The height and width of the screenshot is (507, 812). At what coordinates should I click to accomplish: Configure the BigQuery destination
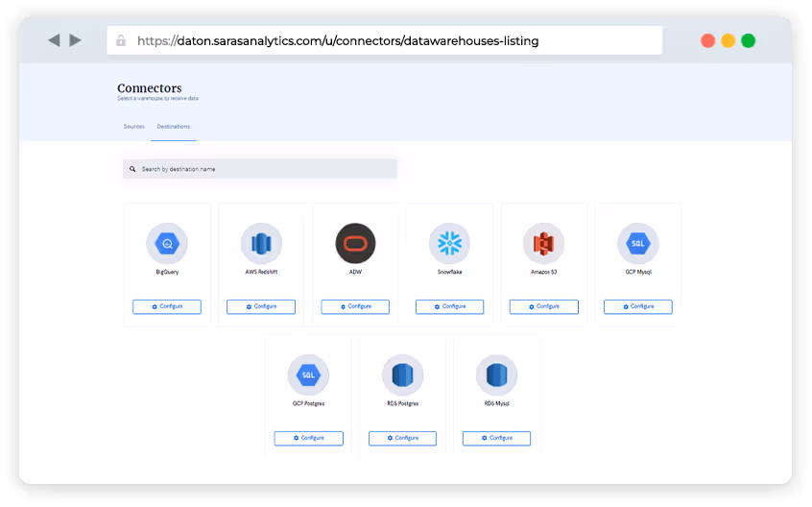[167, 306]
